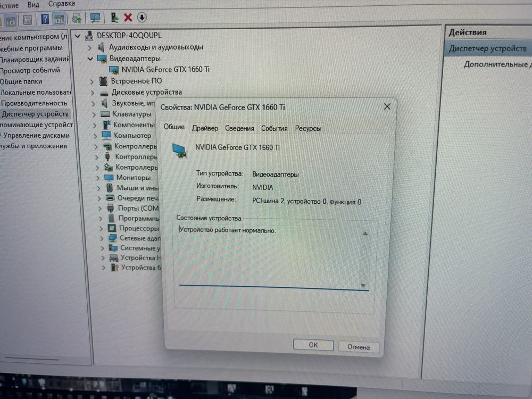
Task: Click the update device driver toolbar icon
Action: (x=114, y=18)
